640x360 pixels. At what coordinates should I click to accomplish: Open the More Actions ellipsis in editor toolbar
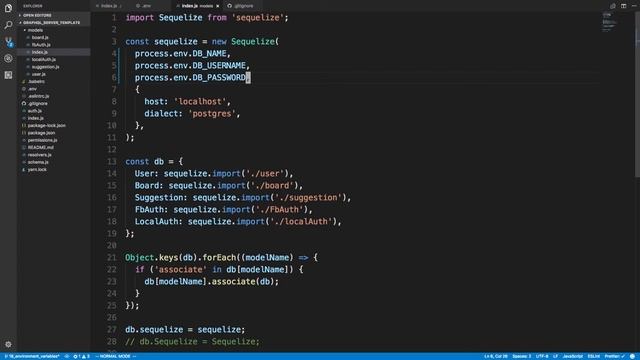634,6
